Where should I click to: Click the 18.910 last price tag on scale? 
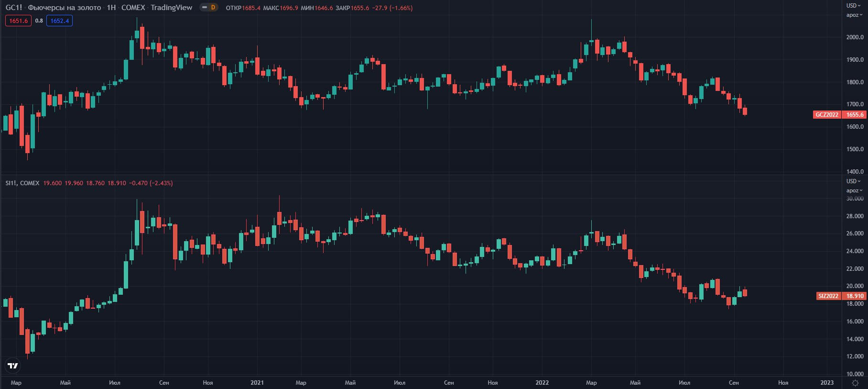pos(855,296)
